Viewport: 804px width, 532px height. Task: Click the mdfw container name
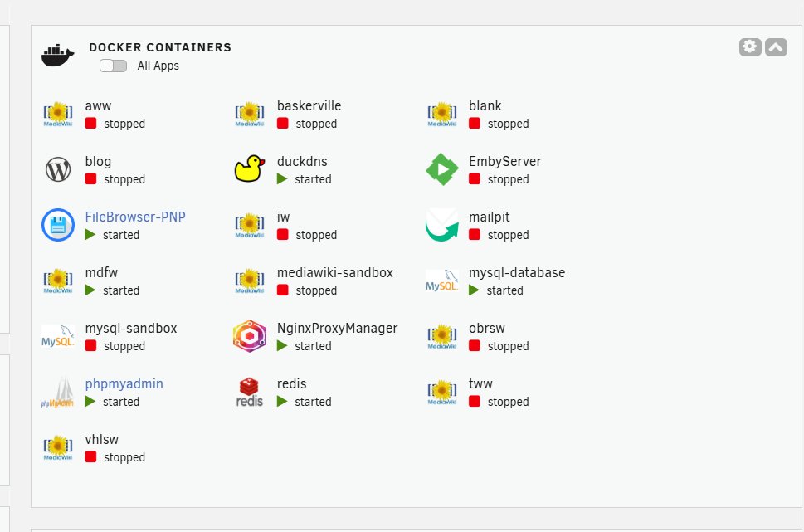[101, 272]
